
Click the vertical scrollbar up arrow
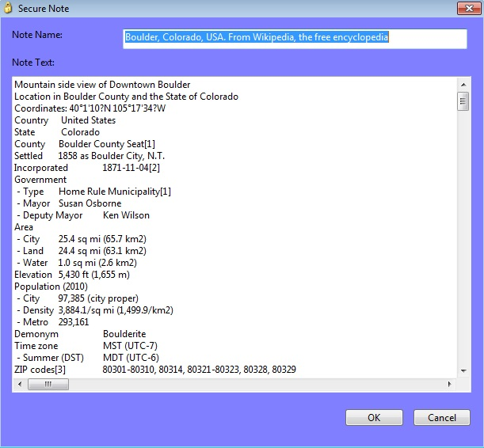pos(463,84)
